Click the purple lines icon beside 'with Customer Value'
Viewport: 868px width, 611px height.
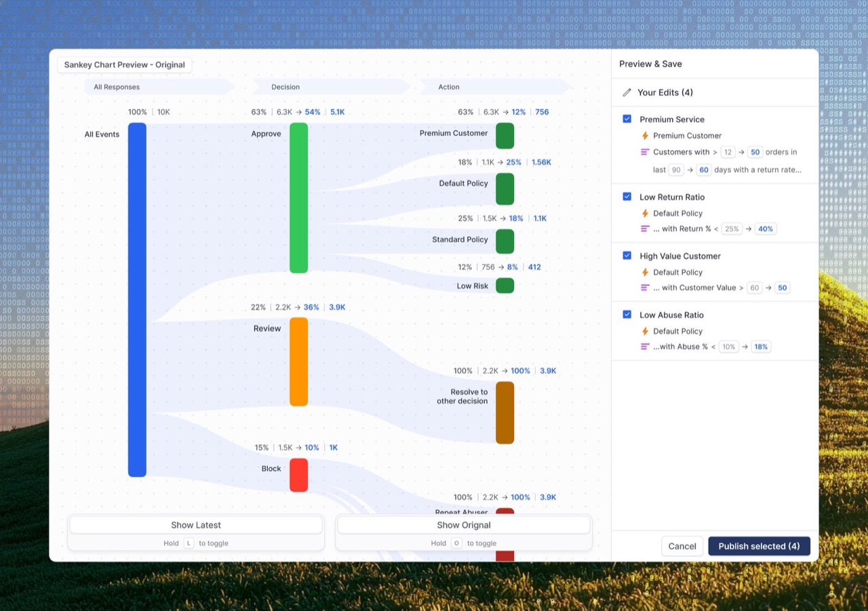point(645,288)
